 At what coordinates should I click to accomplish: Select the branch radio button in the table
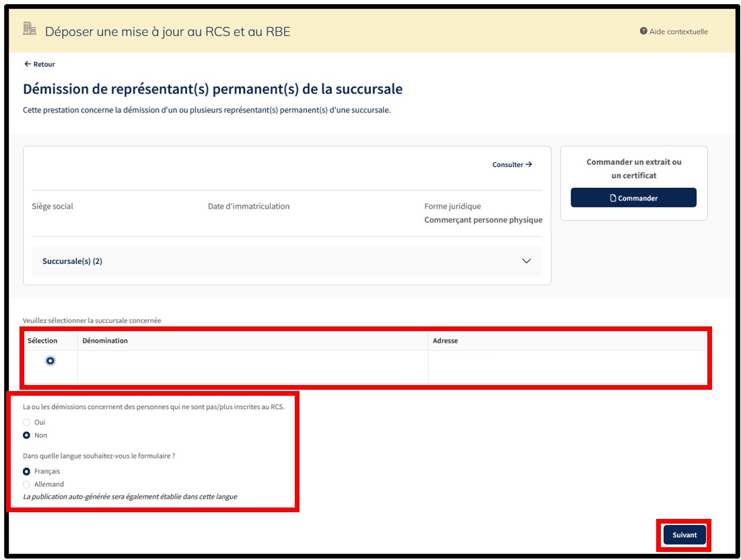pos(50,361)
